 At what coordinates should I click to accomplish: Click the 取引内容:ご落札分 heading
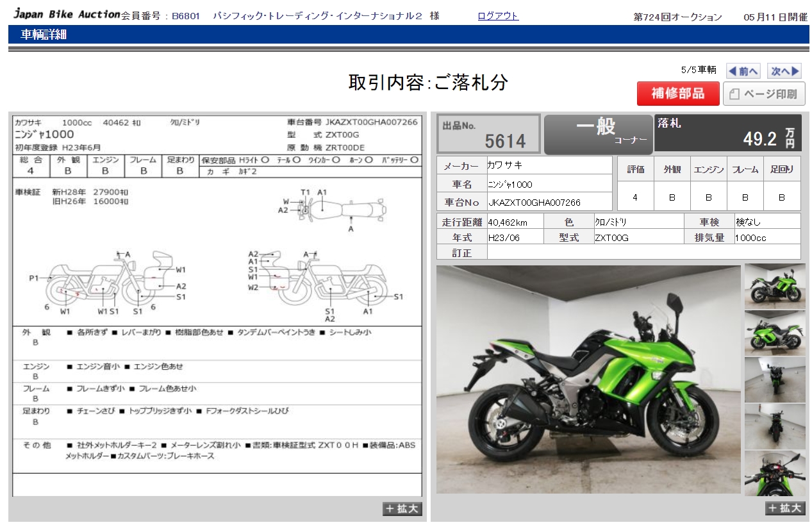point(428,82)
